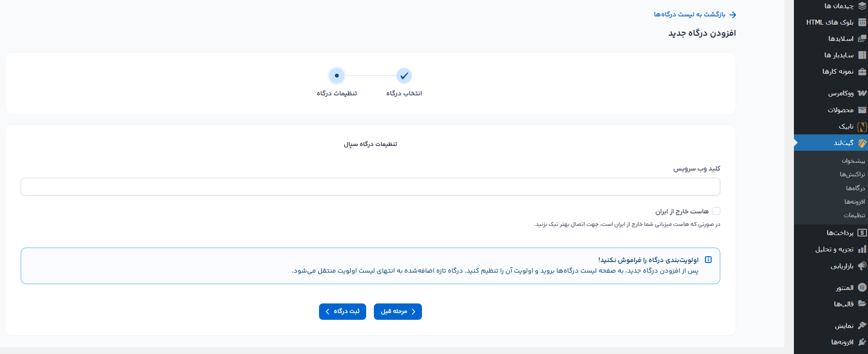This screenshot has height=354, width=868.
Task: Click the تنظیمات درگاه step circle
Action: point(336,76)
